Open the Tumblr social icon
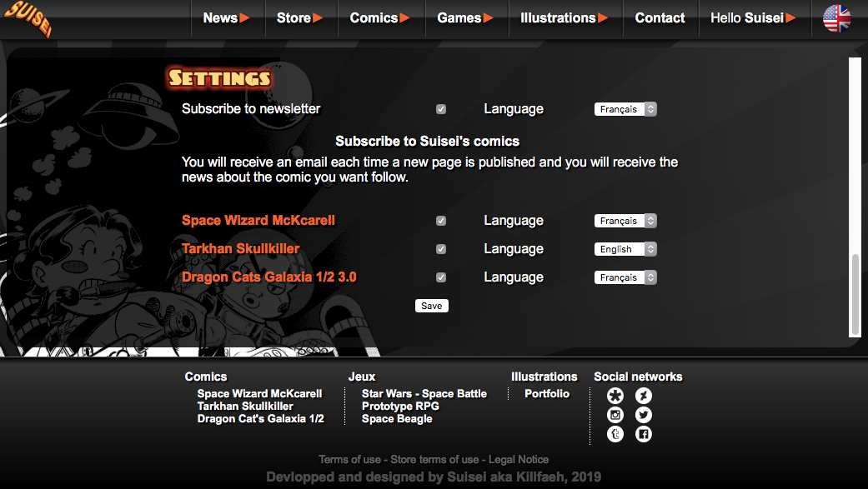This screenshot has height=489, width=868. point(615,434)
